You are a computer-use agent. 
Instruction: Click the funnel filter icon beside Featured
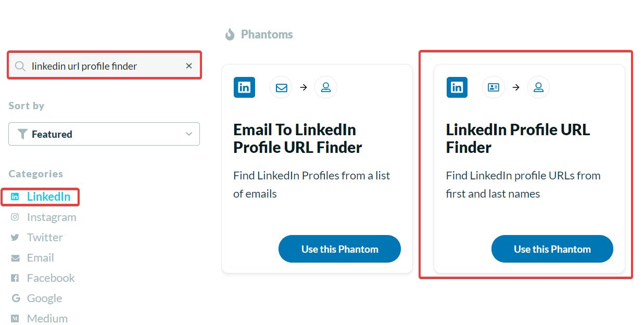pos(22,134)
